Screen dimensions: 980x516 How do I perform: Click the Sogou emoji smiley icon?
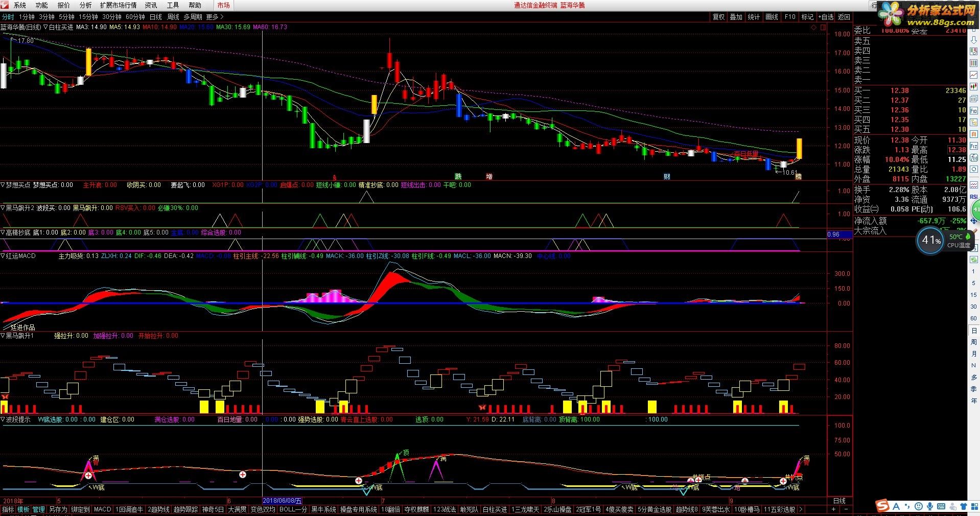click(x=918, y=506)
